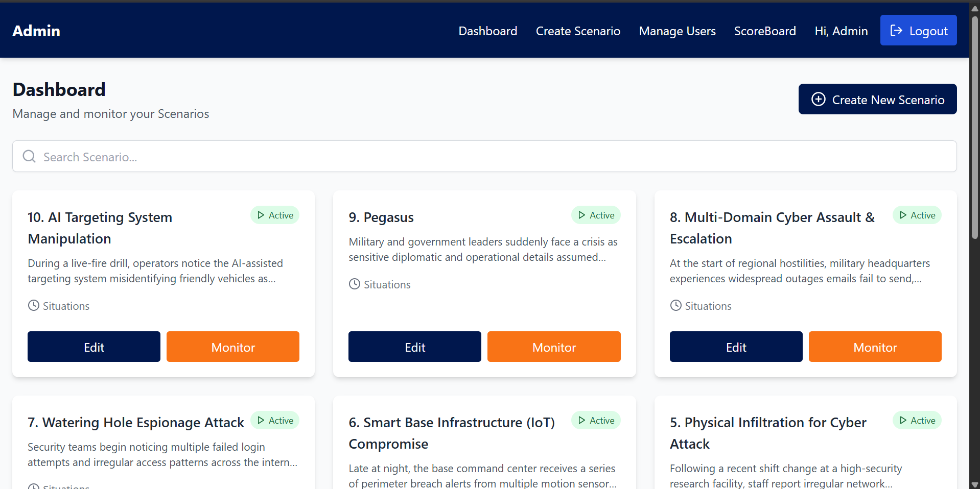This screenshot has height=489, width=980.
Task: Click the play icon in AI Targeting Active badge
Action: click(x=261, y=215)
